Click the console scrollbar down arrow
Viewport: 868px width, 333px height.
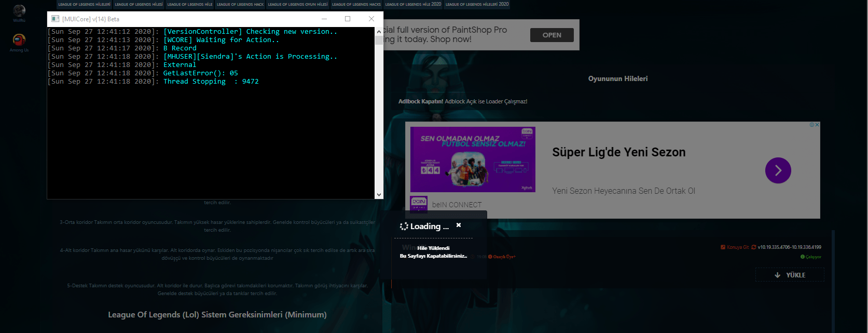(x=379, y=195)
